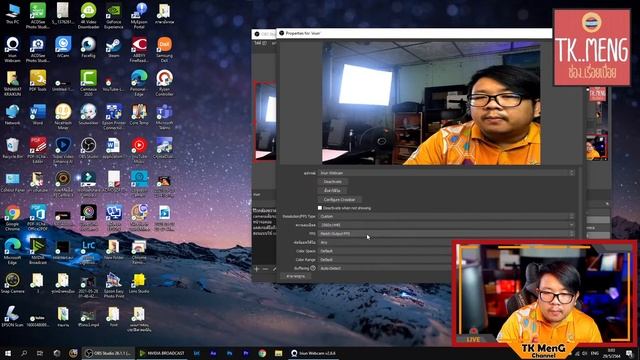Open FPS dropdown showing Match Output FPS
This screenshot has height=360, width=640.
pos(447,234)
